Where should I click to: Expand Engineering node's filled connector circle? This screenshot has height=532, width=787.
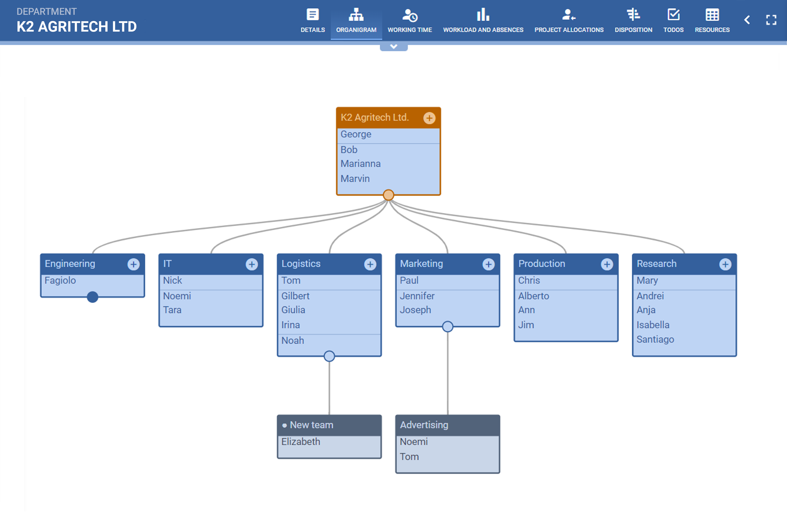pos(92,297)
